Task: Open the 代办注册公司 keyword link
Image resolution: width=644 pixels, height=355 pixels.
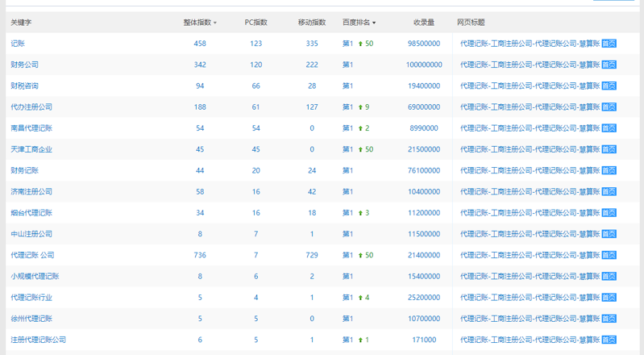Action: [31, 107]
